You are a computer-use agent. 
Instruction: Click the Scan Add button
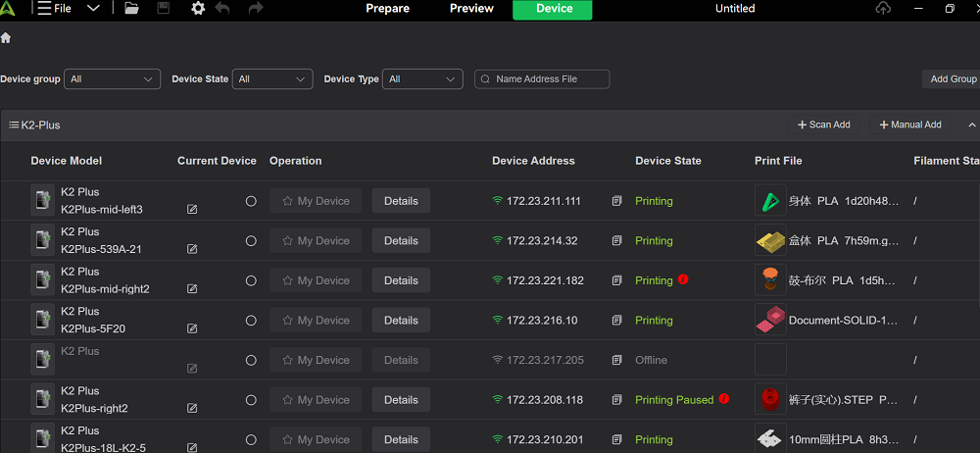(824, 126)
